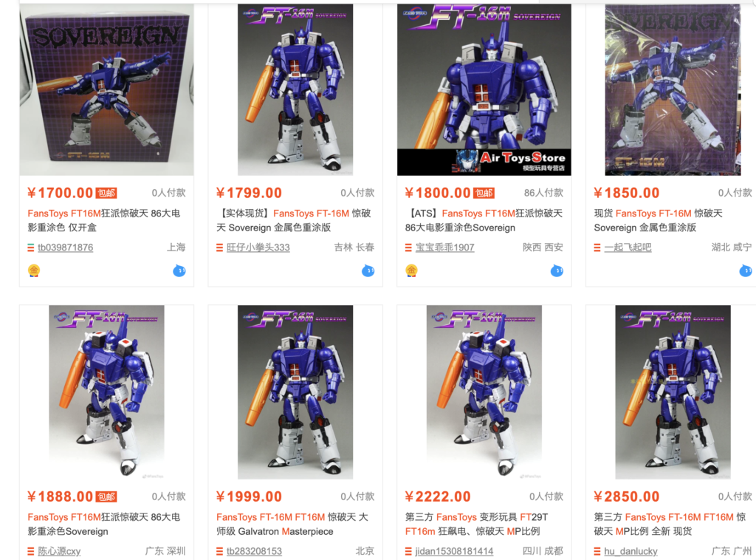Open 【ATS】FansToys FT16M listing title

(x=484, y=220)
